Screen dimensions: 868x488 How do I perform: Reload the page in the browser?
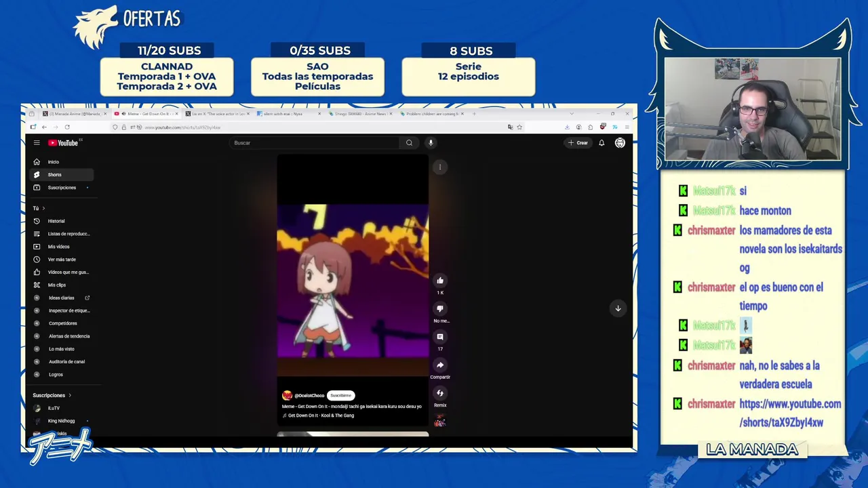pos(67,127)
